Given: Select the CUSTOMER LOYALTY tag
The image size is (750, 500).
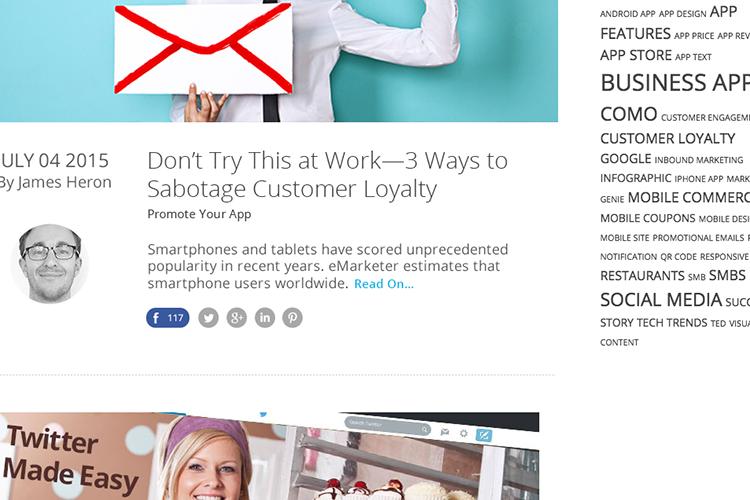Looking at the screenshot, I should pos(668,139).
